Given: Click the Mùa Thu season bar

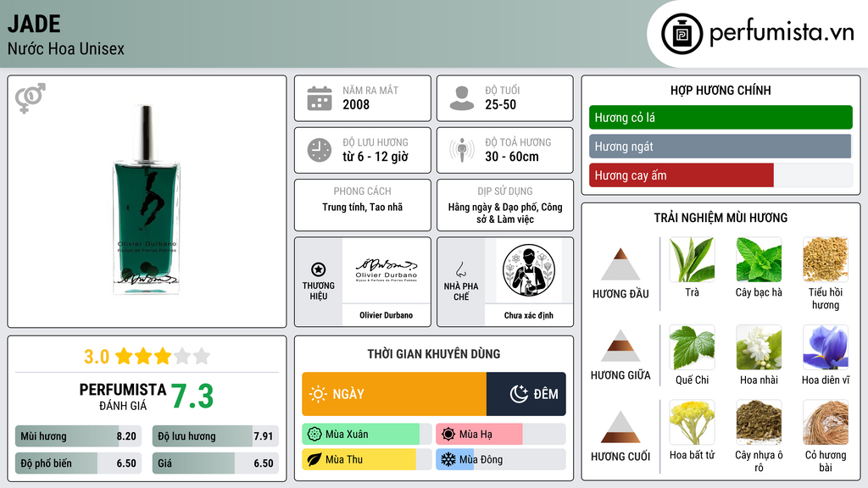Looking at the screenshot, I should coord(366,459).
